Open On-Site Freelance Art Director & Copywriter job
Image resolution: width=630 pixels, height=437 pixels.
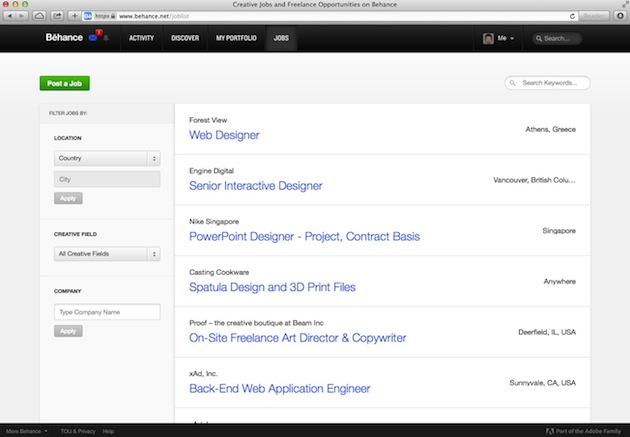click(297, 338)
